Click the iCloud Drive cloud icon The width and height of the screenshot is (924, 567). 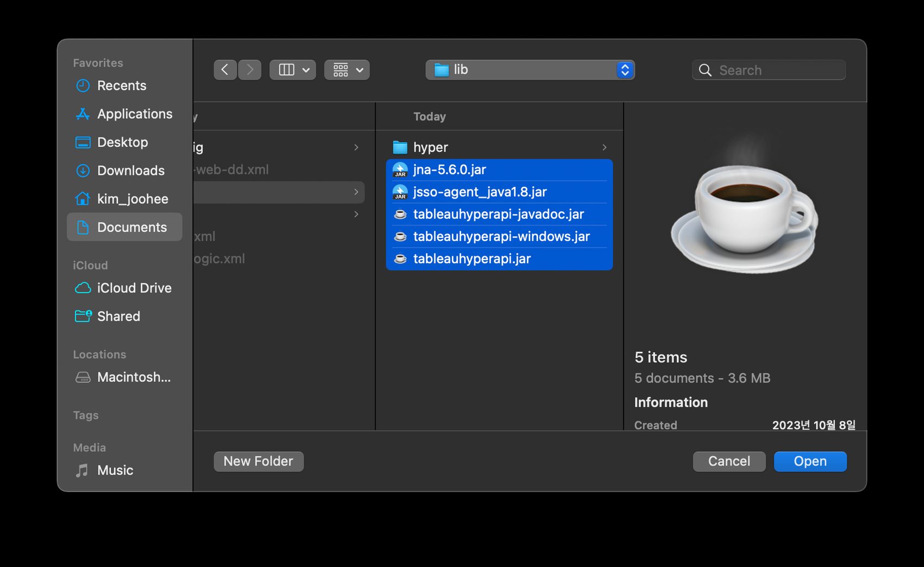tap(83, 288)
